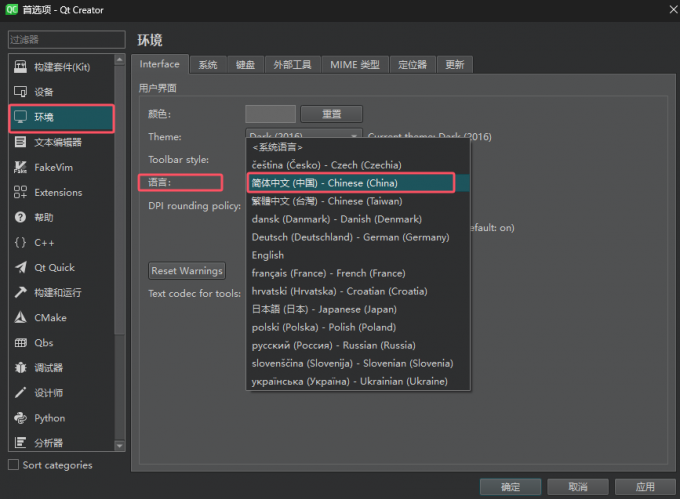Choose 简体中文 Chinese (China) from language list
The height and width of the screenshot is (499, 680).
(350, 183)
